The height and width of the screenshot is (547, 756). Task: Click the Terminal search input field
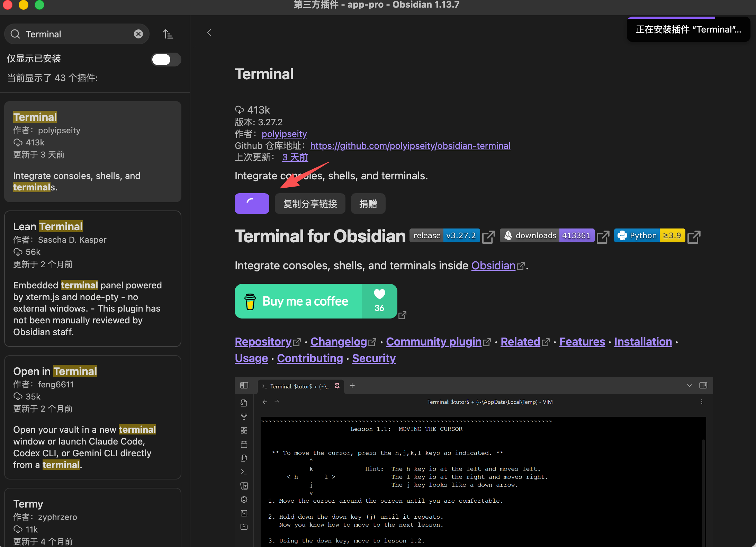click(x=77, y=34)
